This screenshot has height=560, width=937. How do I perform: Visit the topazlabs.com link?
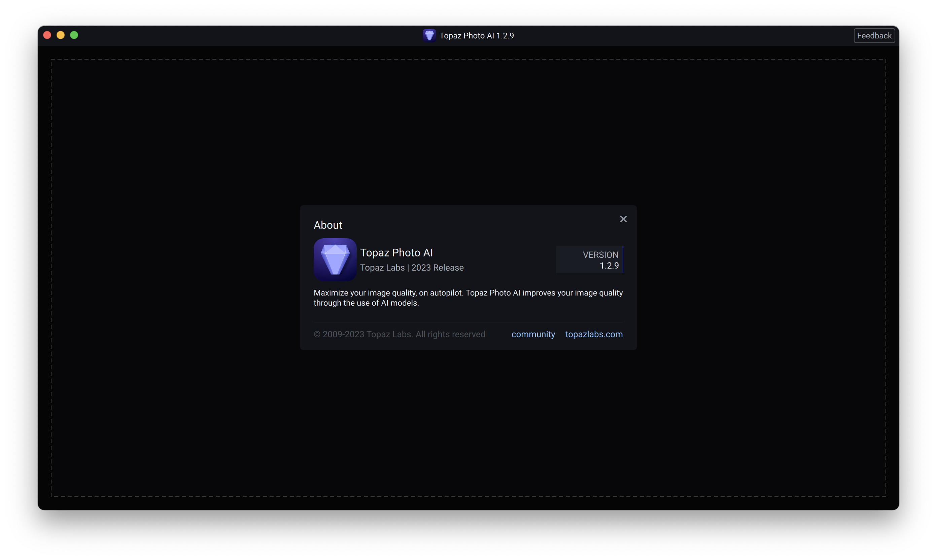(594, 334)
